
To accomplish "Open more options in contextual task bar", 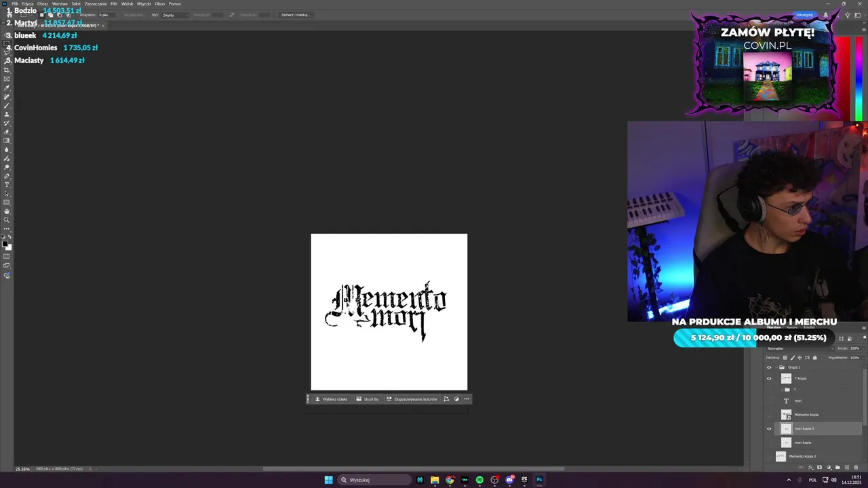I will [x=467, y=399].
